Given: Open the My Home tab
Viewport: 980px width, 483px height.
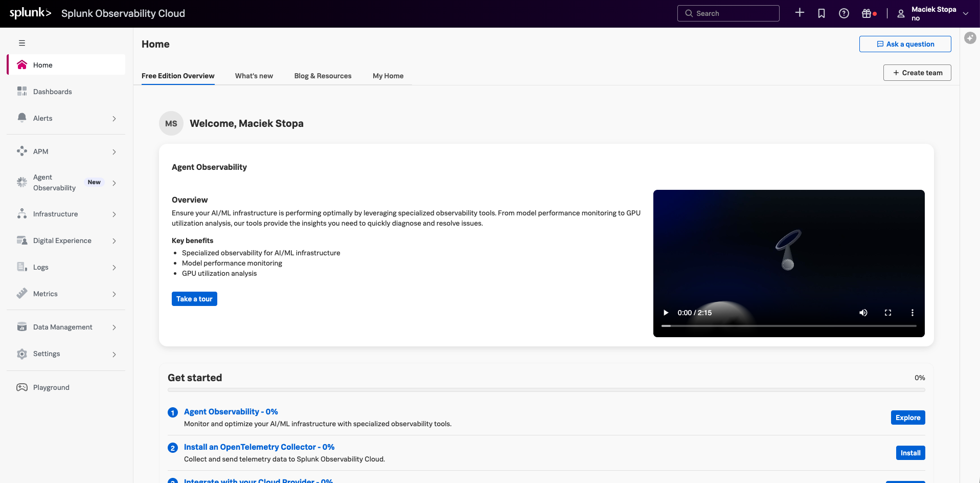Looking at the screenshot, I should point(388,76).
